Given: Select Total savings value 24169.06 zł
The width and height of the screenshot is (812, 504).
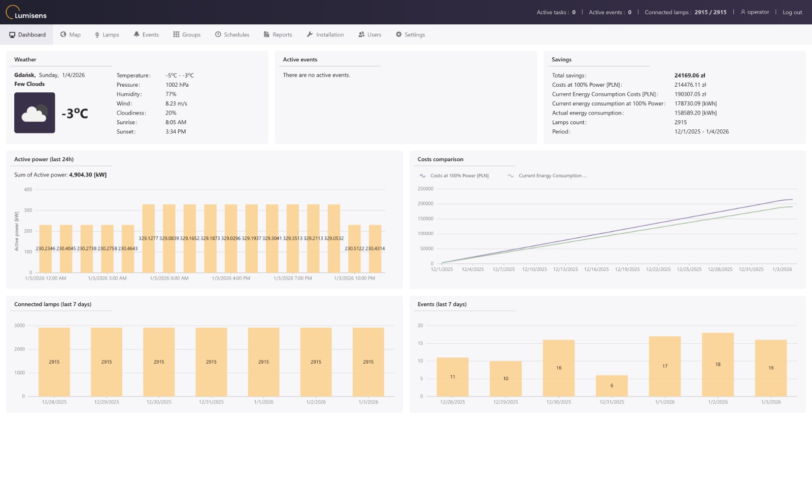Looking at the screenshot, I should click(690, 76).
